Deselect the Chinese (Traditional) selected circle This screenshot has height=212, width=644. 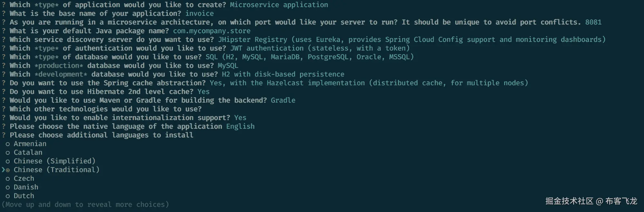tap(8, 170)
